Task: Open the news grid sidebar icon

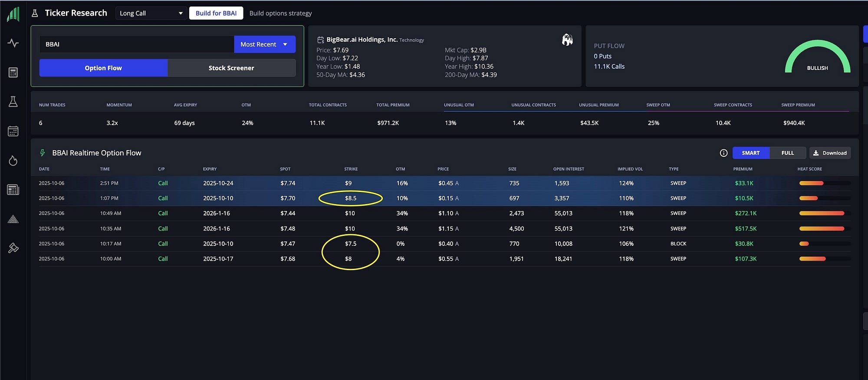Action: (x=13, y=190)
